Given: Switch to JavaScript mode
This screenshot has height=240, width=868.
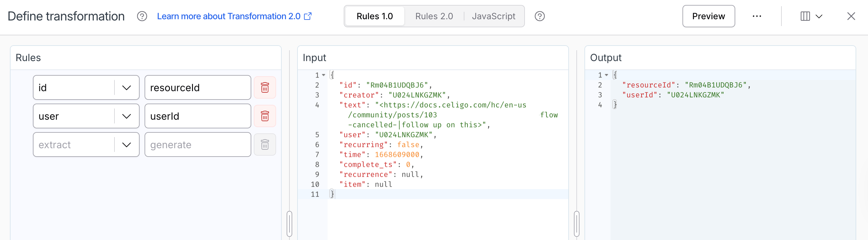Looking at the screenshot, I should point(493,16).
